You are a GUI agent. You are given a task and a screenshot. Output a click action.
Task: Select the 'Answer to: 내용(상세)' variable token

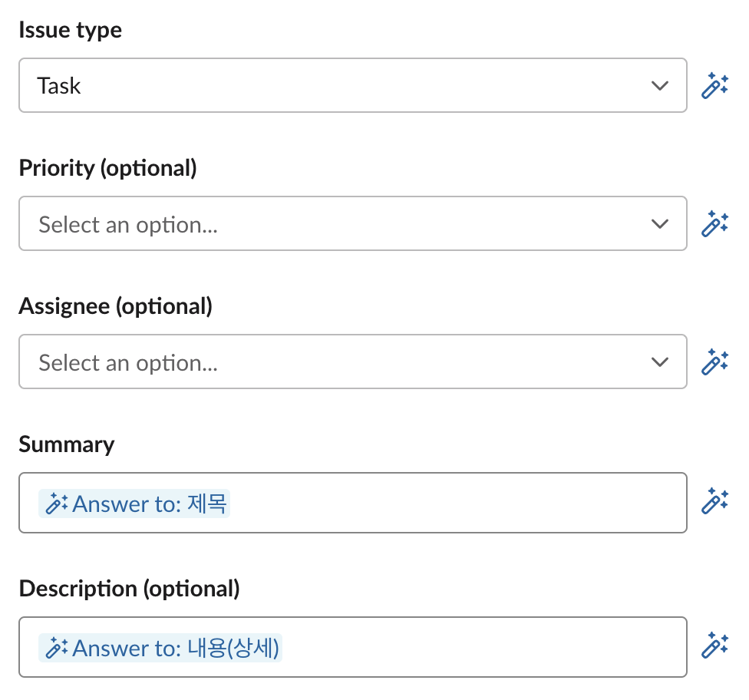click(x=175, y=649)
